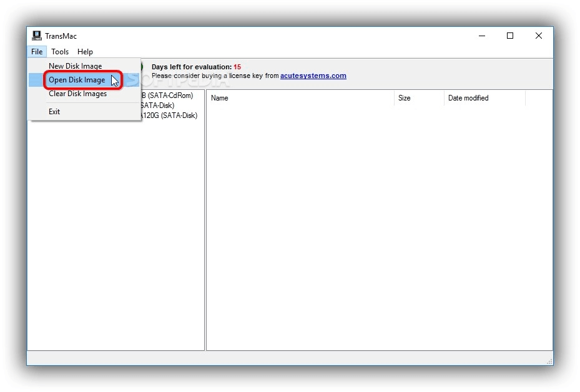This screenshot has height=392, width=580.
Task: Select the highlighted "Open Disk Image" command
Action: pyautogui.click(x=77, y=80)
